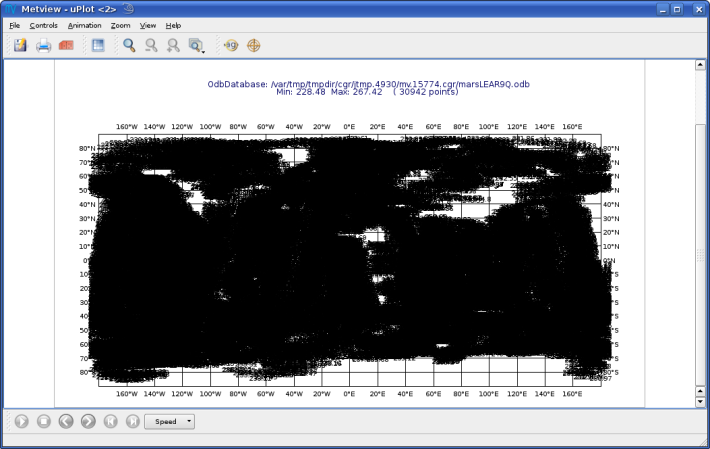
Task: Click the zoom out magnifier icon
Action: tap(151, 45)
